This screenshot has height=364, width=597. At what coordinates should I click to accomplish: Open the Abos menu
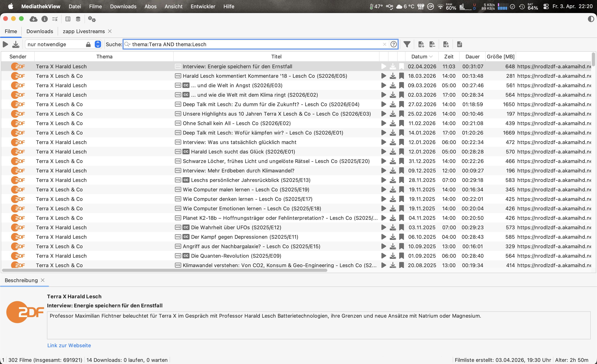(x=150, y=7)
